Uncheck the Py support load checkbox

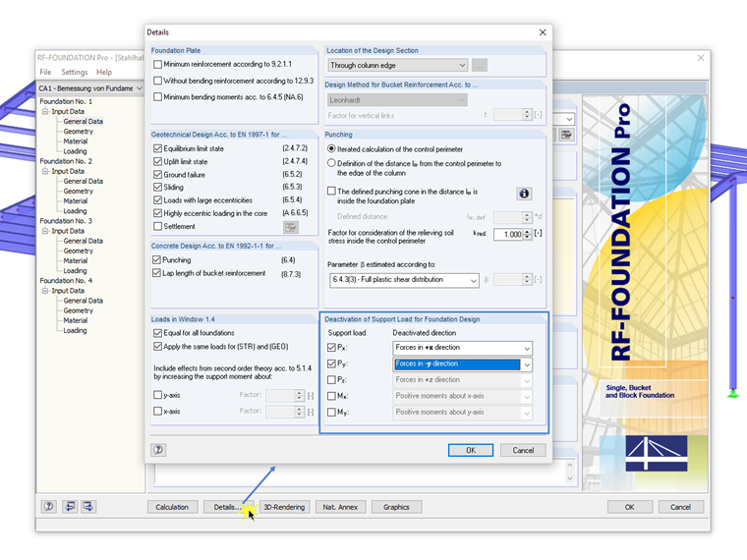pyautogui.click(x=331, y=364)
